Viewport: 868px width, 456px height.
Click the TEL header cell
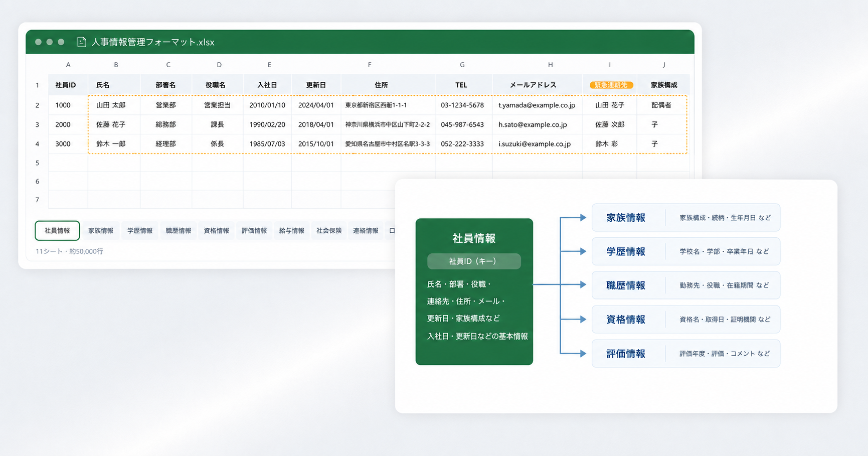(x=464, y=85)
